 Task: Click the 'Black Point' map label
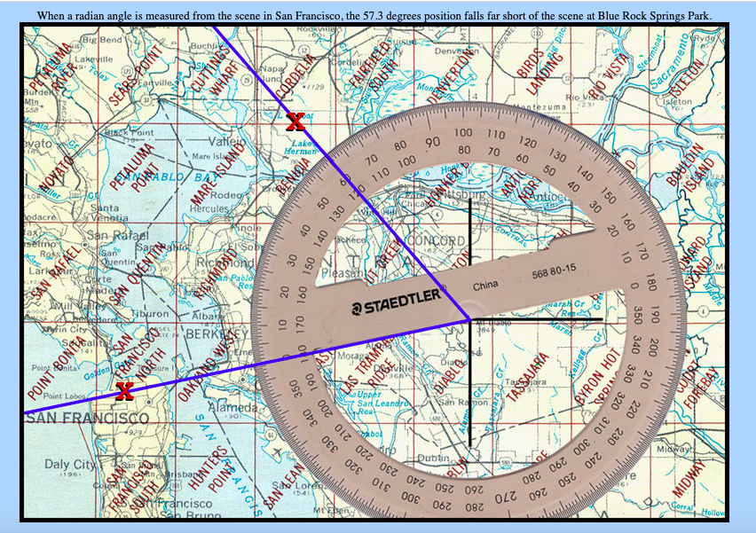[x=129, y=132]
